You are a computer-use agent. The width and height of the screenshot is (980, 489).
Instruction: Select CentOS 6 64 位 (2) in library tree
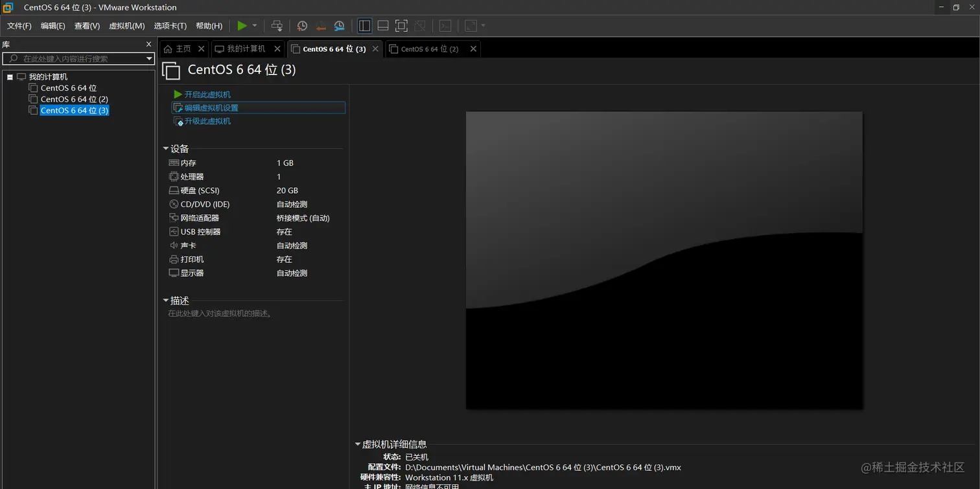[x=75, y=99]
